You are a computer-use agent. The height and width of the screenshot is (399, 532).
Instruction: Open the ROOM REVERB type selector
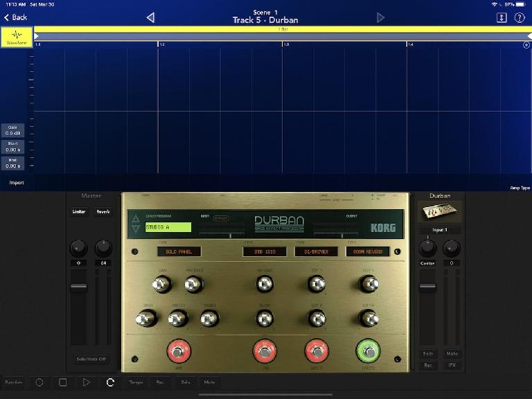(368, 251)
